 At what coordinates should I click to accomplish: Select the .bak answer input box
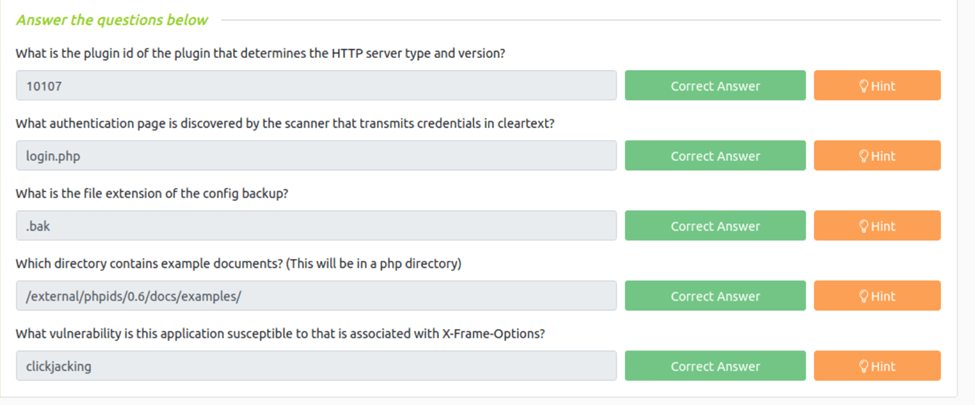coord(316,226)
